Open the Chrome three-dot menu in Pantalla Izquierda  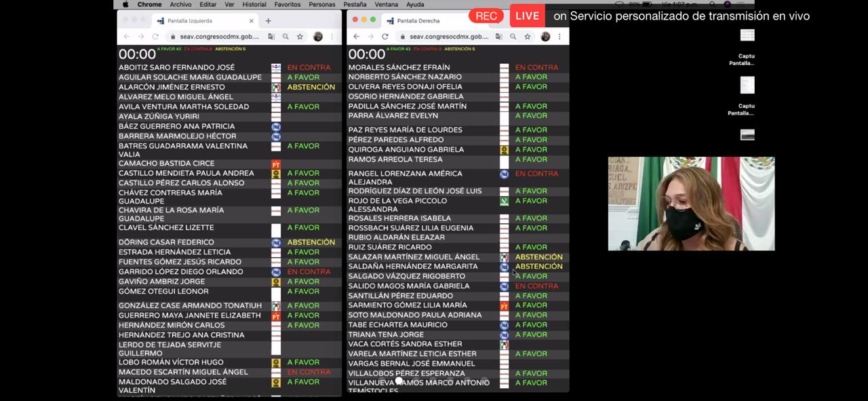coord(332,37)
